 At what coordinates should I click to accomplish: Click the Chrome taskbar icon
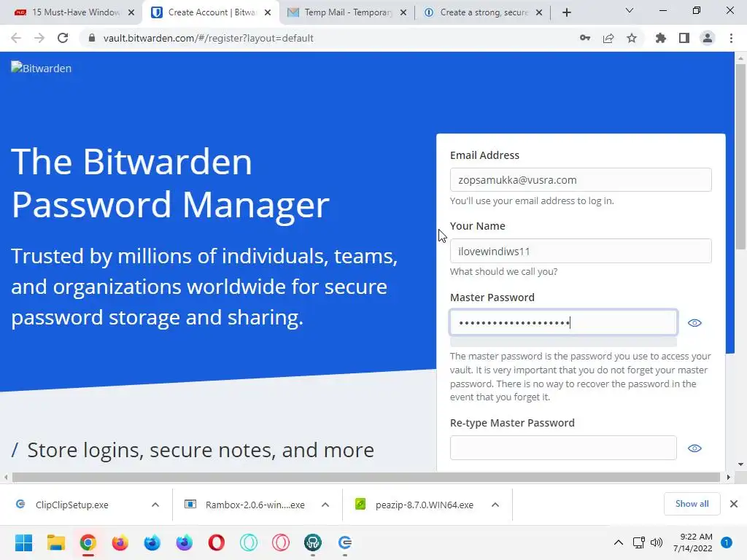tap(88, 542)
